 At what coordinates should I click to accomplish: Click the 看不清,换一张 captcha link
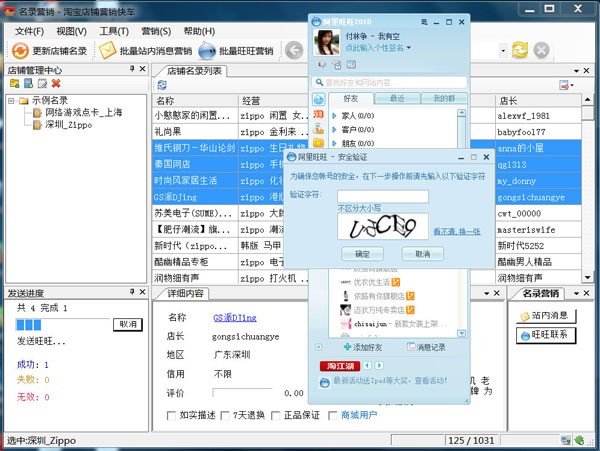tap(457, 231)
